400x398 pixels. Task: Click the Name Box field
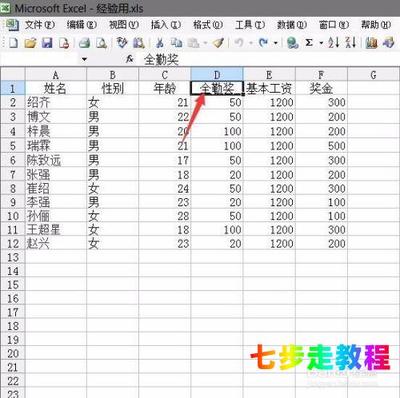pos(40,60)
